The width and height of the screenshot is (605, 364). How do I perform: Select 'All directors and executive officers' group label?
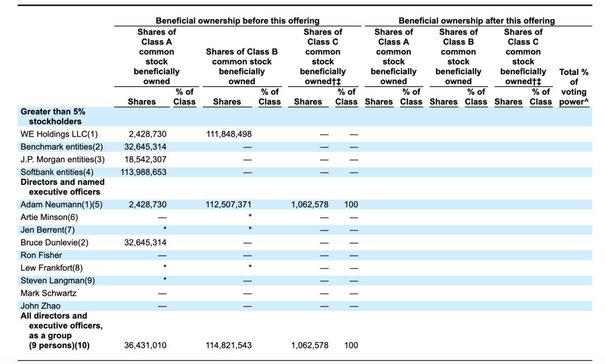tap(62, 330)
